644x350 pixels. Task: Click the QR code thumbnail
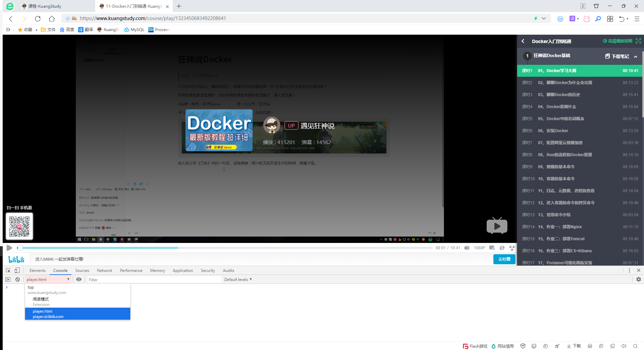(19, 226)
